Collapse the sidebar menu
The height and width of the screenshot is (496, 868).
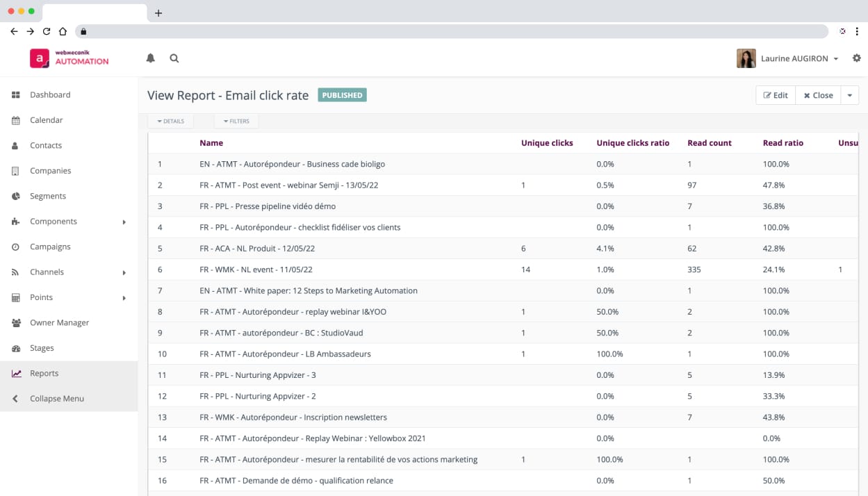click(56, 399)
